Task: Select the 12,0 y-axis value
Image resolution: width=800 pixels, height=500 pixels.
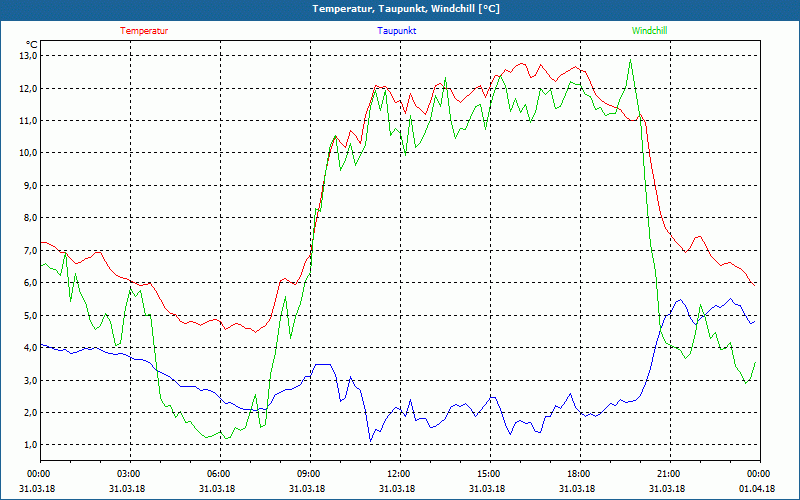Action: coord(29,88)
